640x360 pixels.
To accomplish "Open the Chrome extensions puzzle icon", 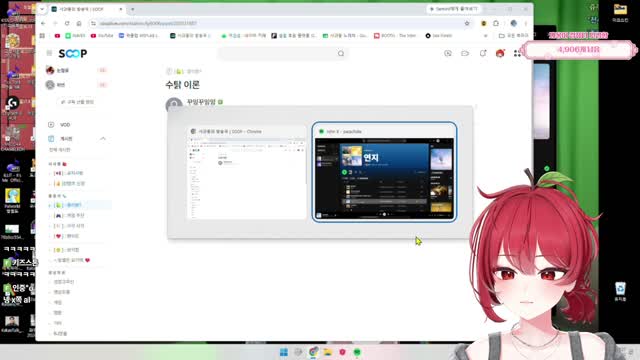I will (x=496, y=23).
